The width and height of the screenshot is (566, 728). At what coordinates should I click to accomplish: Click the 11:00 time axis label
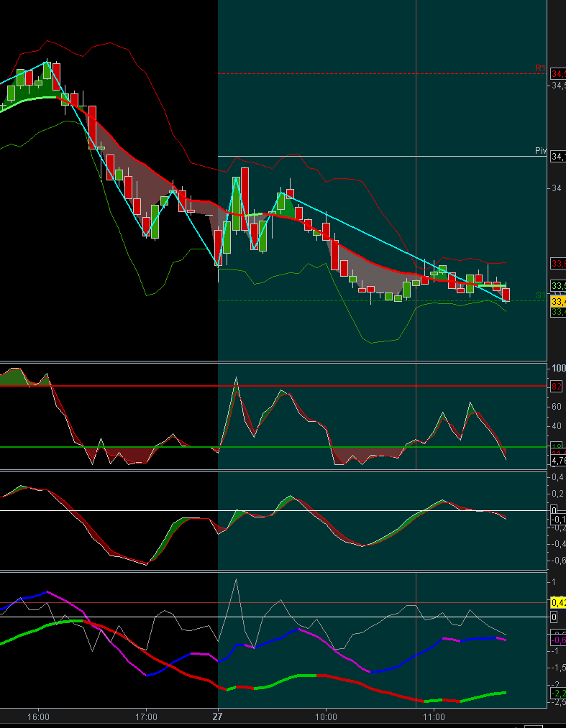click(434, 717)
